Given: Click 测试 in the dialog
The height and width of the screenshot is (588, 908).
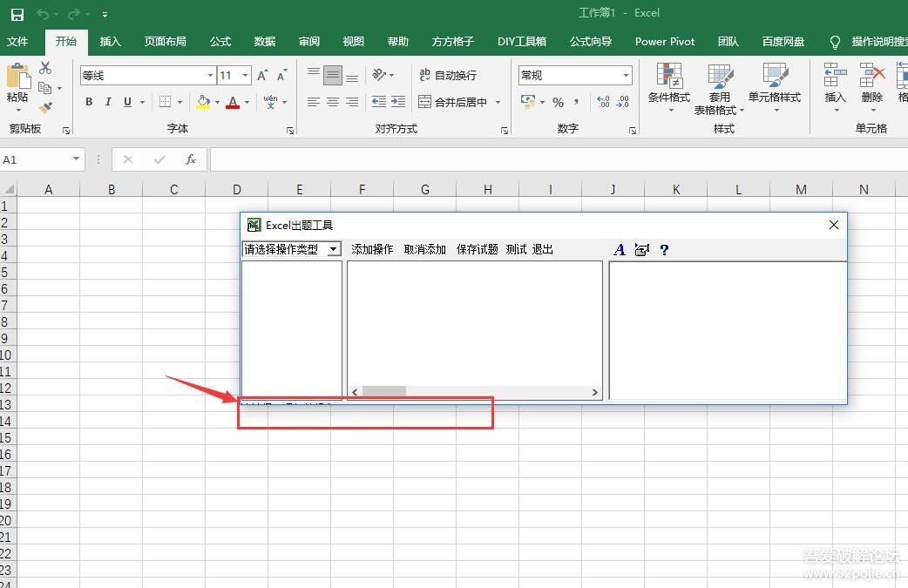Looking at the screenshot, I should click(x=516, y=249).
